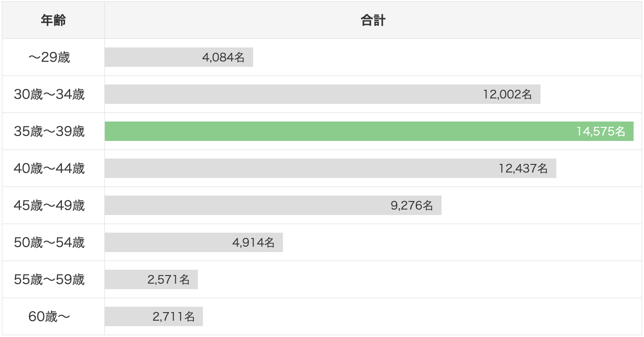Click the 4,914名 value text
Viewport: 644px width, 337px height.
tap(253, 243)
